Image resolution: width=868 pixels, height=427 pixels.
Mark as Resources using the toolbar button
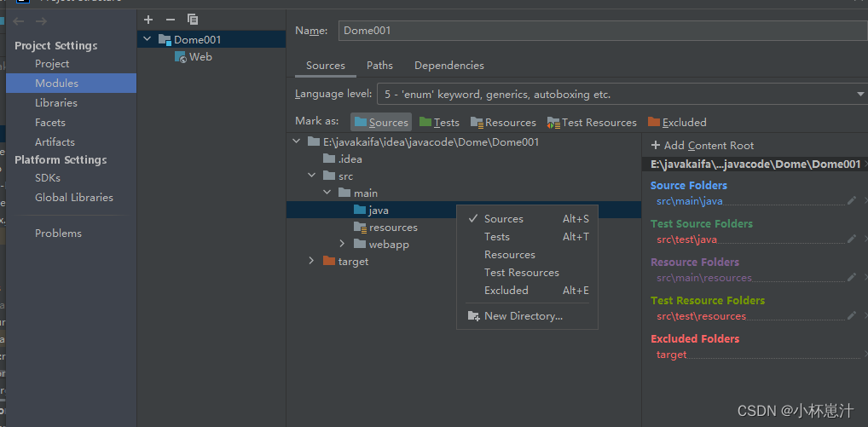click(503, 122)
